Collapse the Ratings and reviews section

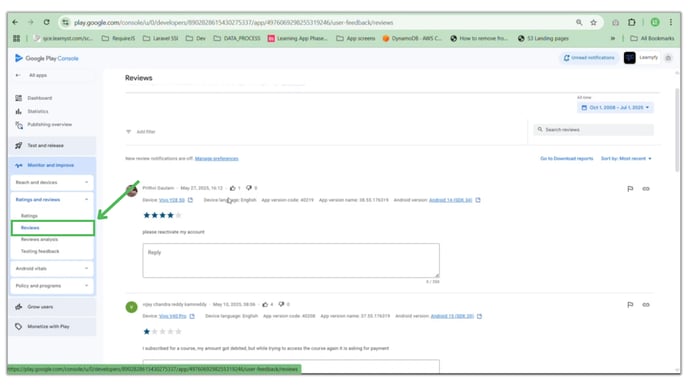[x=52, y=200]
